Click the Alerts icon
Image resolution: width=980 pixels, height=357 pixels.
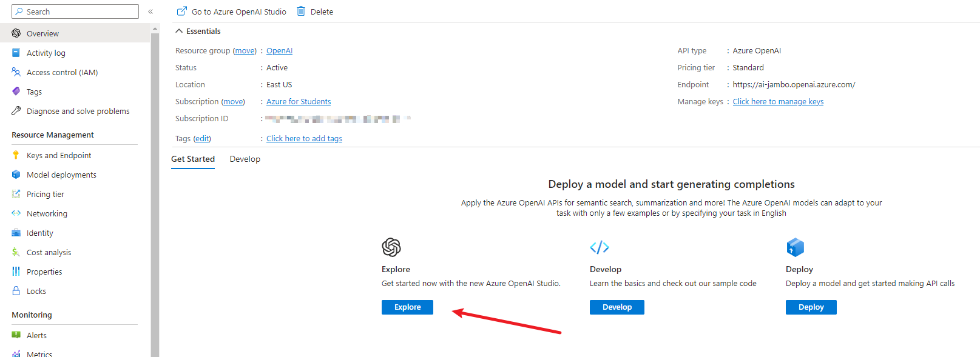click(x=16, y=335)
